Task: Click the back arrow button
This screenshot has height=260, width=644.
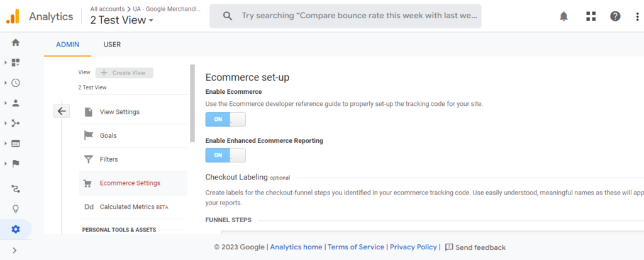Action: pos(62,111)
